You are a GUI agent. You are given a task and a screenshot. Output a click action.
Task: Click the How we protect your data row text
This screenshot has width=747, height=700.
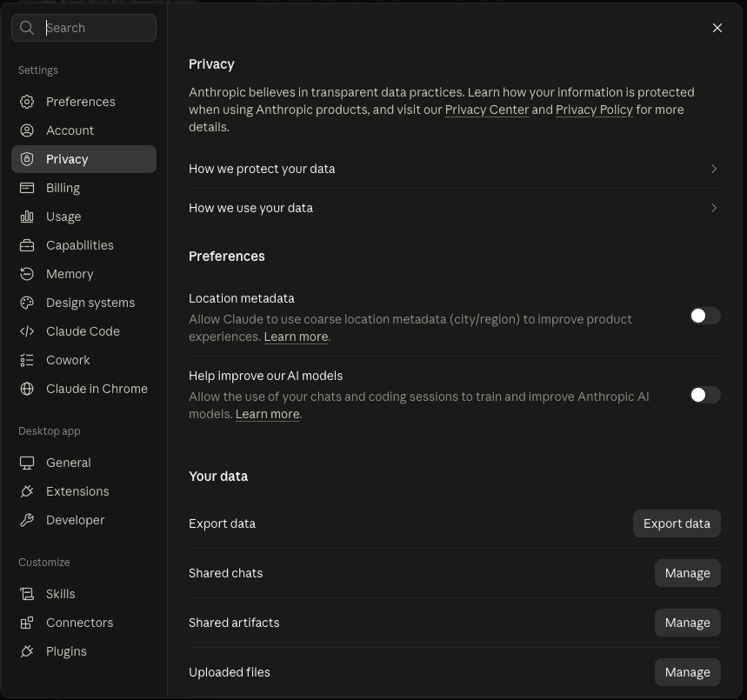(x=262, y=169)
